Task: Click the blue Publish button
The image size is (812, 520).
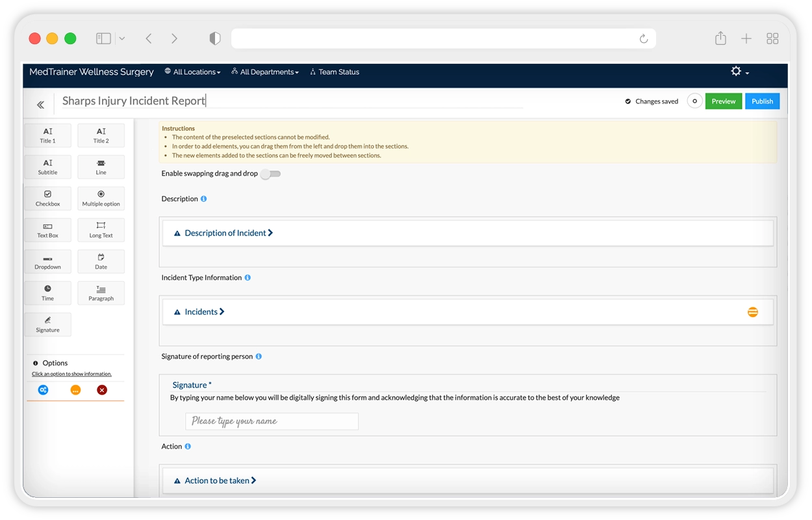Action: pyautogui.click(x=762, y=101)
